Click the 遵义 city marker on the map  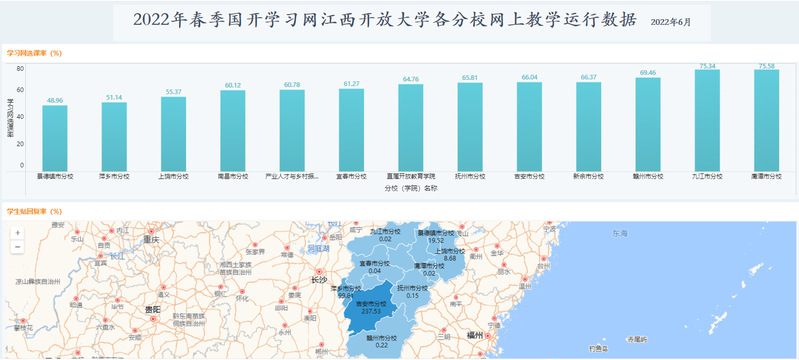point(163,287)
